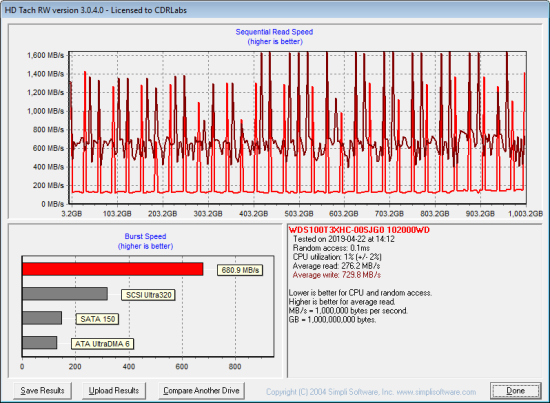Select the SCSI Ultra320 label

(x=148, y=295)
